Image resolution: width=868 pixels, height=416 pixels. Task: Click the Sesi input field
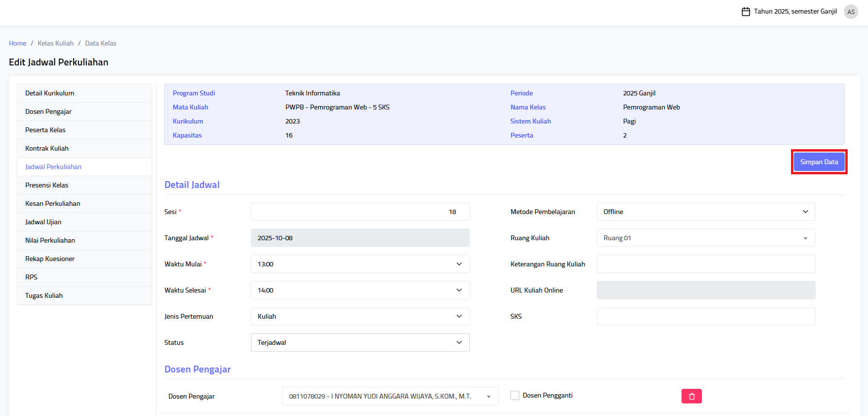coord(360,212)
